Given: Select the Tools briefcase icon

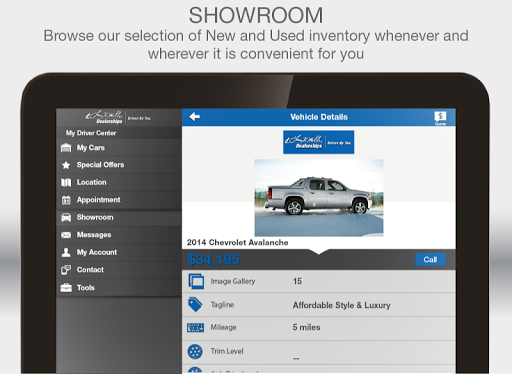Looking at the screenshot, I should (66, 288).
